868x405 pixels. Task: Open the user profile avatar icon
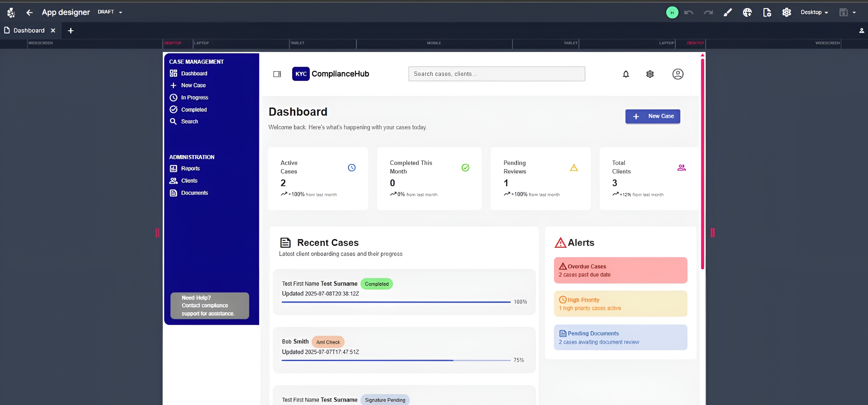click(678, 74)
